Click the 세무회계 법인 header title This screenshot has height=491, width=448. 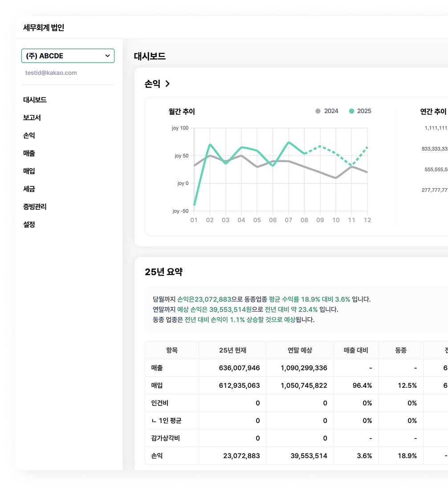coord(44,28)
